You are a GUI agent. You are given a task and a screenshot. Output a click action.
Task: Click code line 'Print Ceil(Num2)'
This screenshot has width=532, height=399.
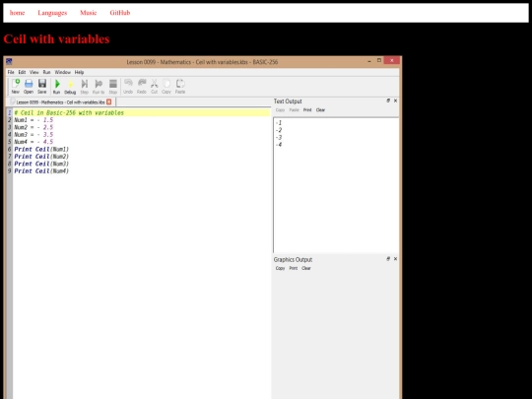[x=41, y=157]
